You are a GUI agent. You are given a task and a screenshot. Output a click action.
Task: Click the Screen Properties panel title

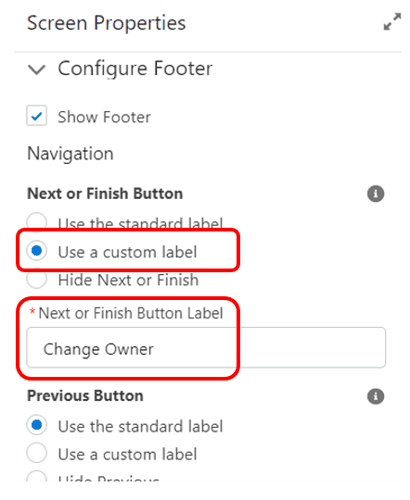pos(106,23)
